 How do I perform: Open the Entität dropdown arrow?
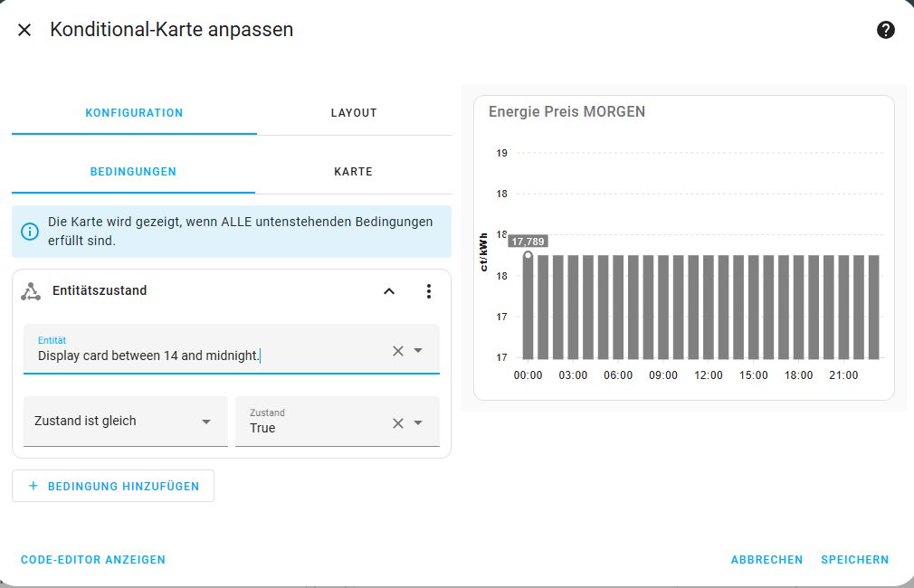418,351
